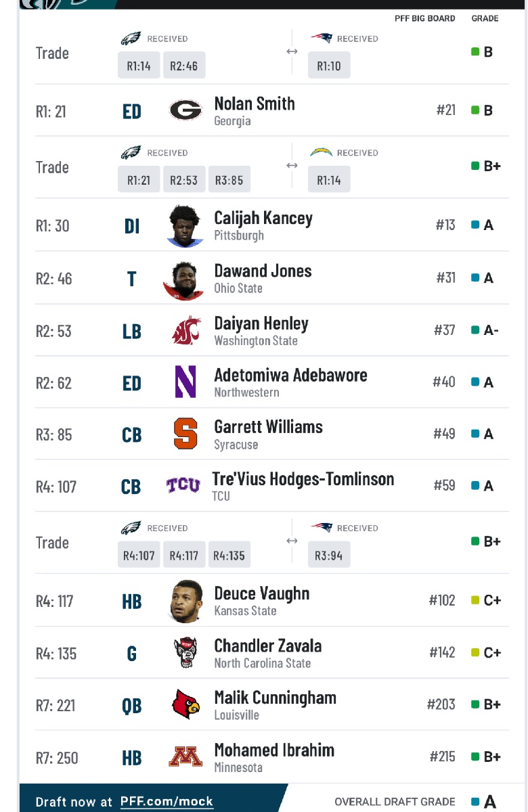Click the Louisville Cardinals logo

pos(185,705)
